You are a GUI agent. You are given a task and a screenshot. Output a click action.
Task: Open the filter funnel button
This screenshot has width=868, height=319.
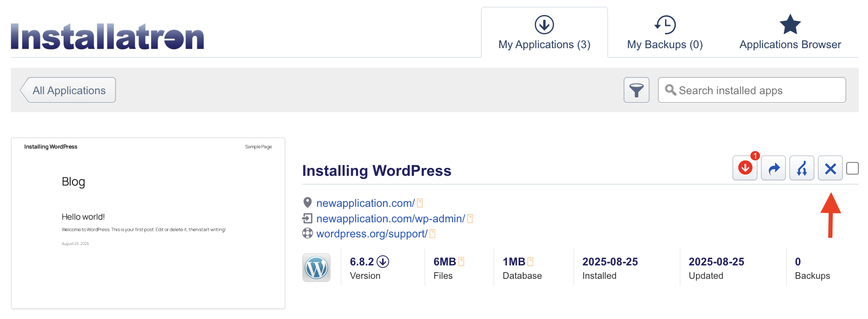pos(637,90)
